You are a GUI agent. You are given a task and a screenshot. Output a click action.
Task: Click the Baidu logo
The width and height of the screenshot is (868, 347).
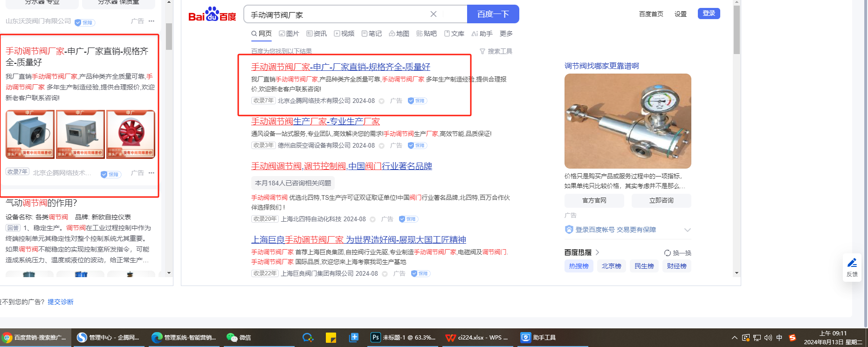(x=212, y=14)
